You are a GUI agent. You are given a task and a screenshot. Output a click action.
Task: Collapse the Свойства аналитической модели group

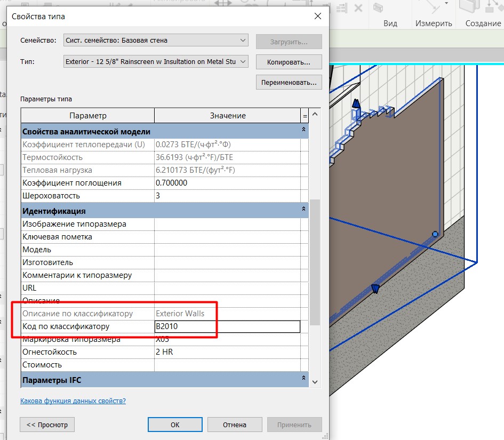(x=303, y=129)
